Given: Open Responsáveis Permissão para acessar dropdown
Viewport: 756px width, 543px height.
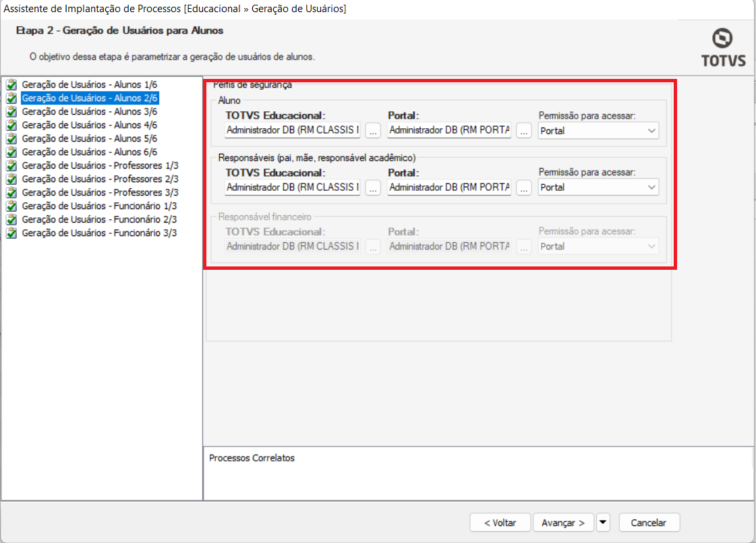Looking at the screenshot, I should [598, 187].
